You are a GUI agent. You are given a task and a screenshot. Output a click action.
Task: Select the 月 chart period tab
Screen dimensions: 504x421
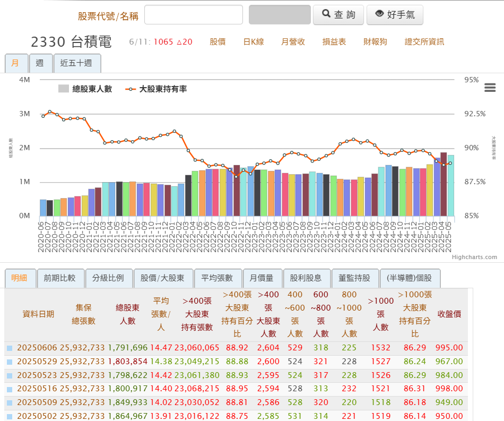pos(16,63)
